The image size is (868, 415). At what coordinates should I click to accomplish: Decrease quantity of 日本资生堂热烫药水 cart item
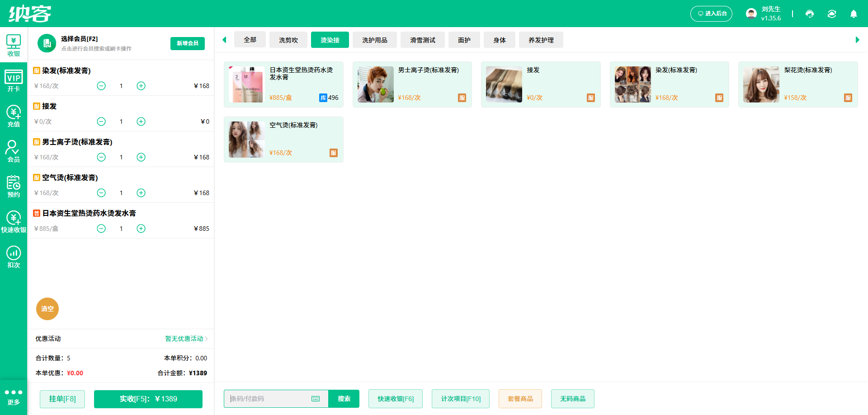pos(101,228)
